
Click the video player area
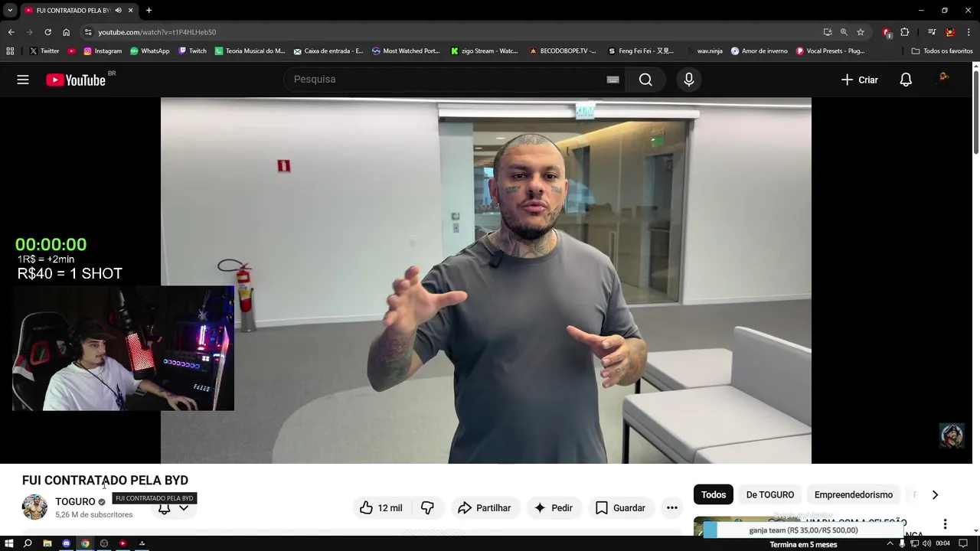pyautogui.click(x=485, y=280)
